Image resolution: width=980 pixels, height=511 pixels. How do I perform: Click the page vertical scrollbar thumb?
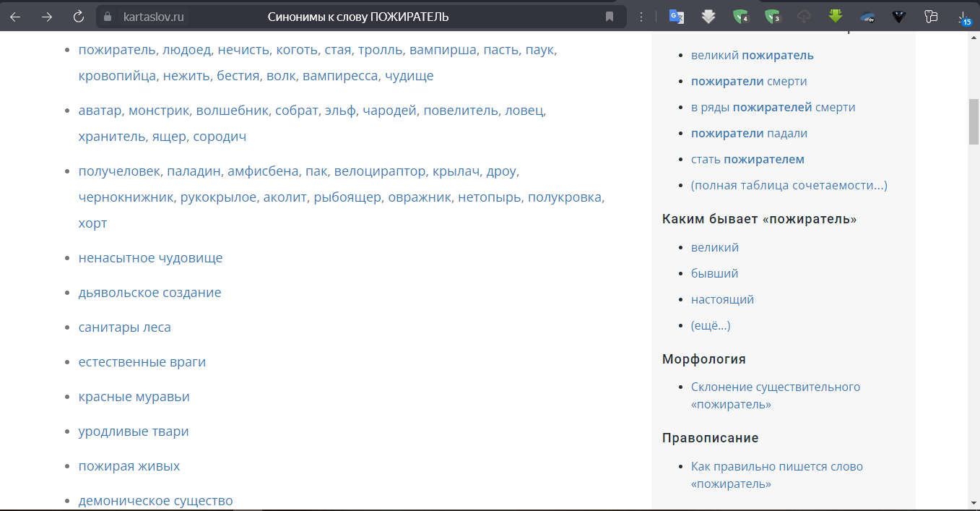[x=973, y=123]
